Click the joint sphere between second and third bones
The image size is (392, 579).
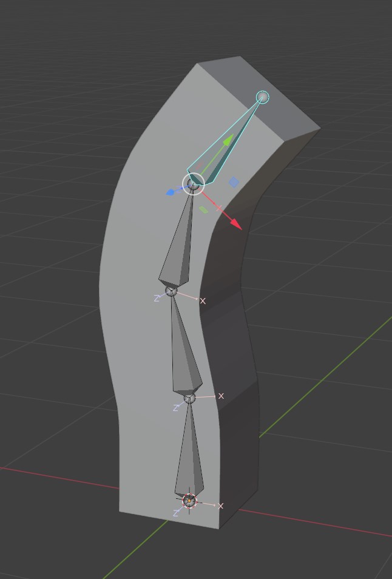point(171,292)
